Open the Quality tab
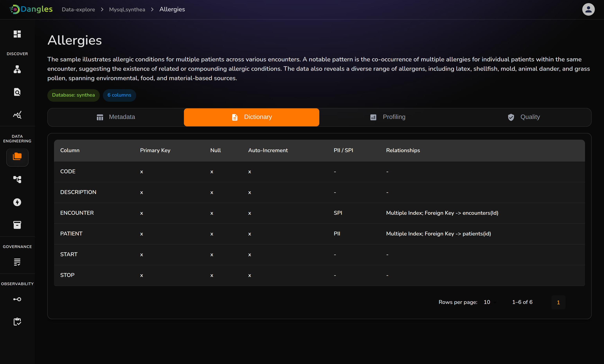Screen dimensions: 604x364 [523, 117]
